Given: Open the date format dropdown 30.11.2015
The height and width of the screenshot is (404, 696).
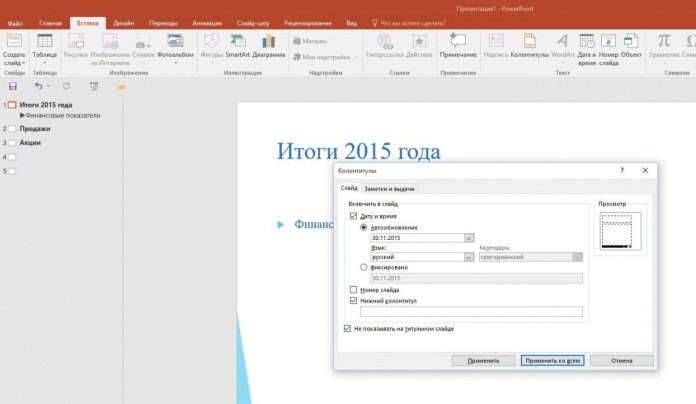Looking at the screenshot, I should tap(469, 238).
